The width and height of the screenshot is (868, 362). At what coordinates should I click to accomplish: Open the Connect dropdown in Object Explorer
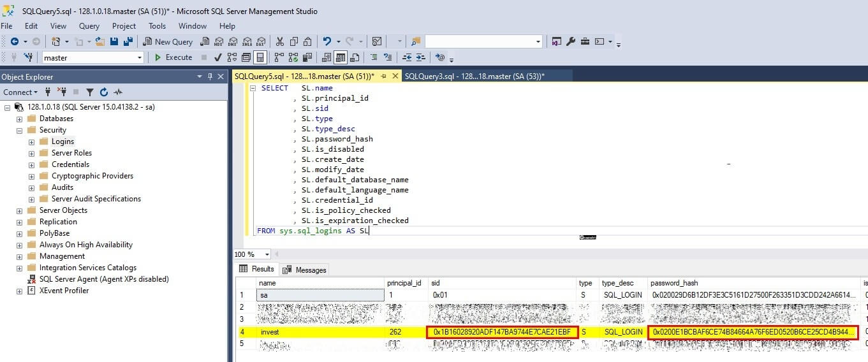coord(20,92)
